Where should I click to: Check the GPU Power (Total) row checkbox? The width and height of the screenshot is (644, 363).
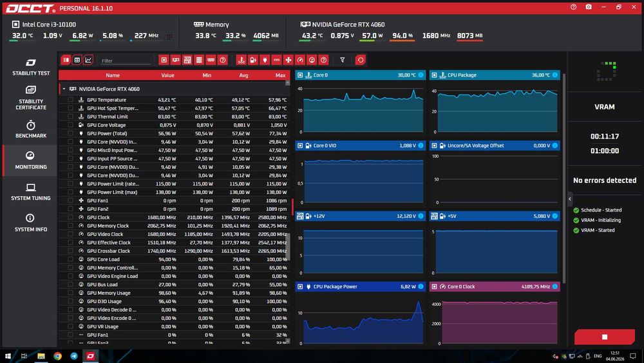(70, 133)
